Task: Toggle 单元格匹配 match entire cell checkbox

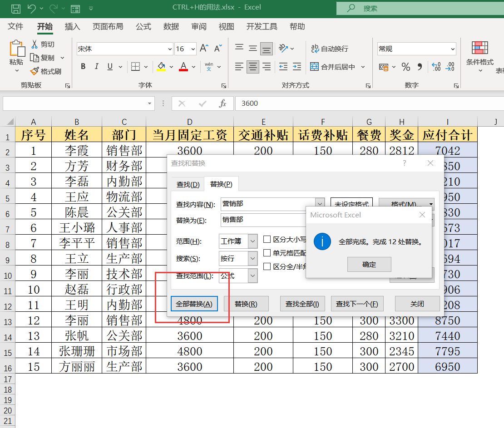Action: [267, 253]
